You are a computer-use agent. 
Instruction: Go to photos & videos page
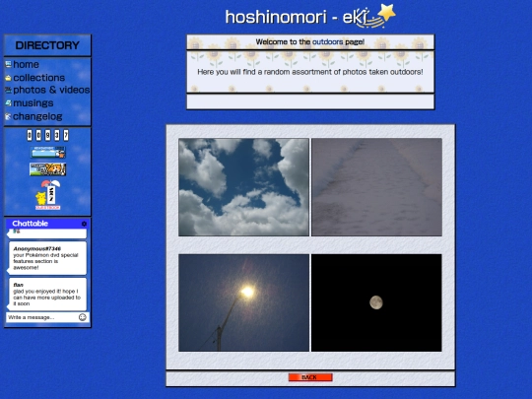pos(51,90)
